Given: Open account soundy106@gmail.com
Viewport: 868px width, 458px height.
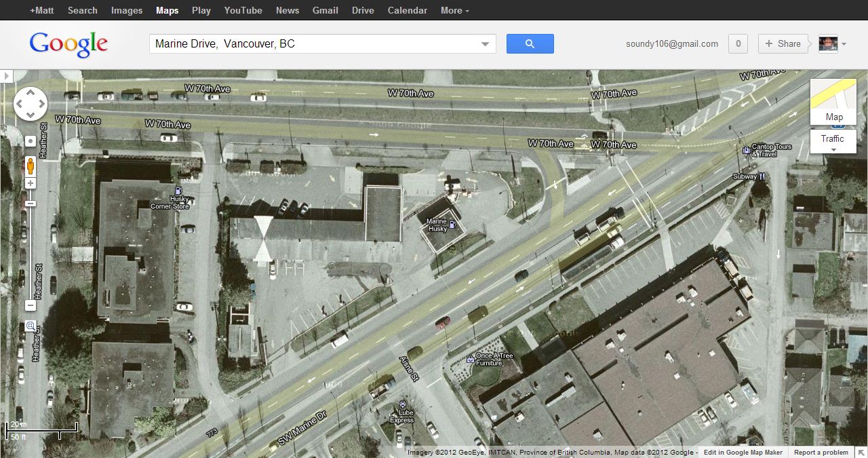Looking at the screenshot, I should coord(672,44).
